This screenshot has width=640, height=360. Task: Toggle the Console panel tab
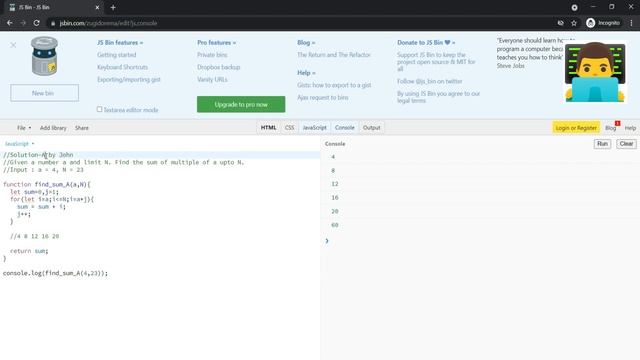tap(344, 128)
